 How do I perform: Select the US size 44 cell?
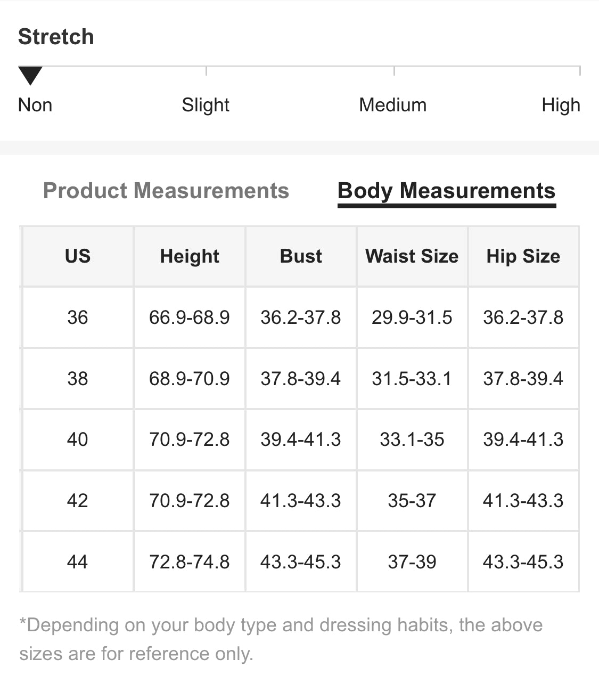[x=78, y=562]
